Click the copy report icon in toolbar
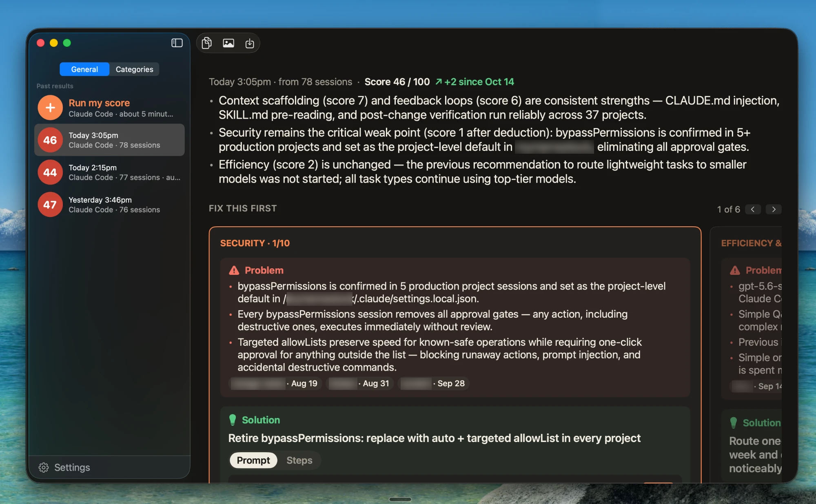The image size is (816, 504). (207, 43)
